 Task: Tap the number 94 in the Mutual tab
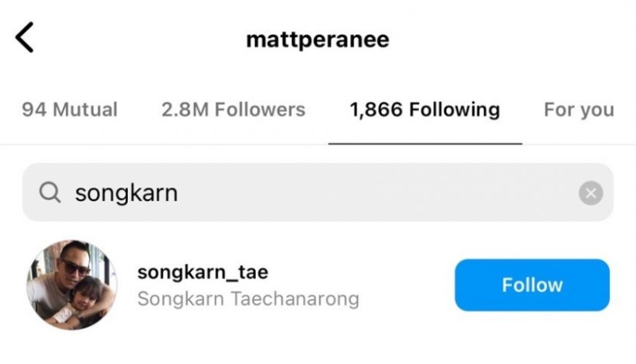pos(33,110)
